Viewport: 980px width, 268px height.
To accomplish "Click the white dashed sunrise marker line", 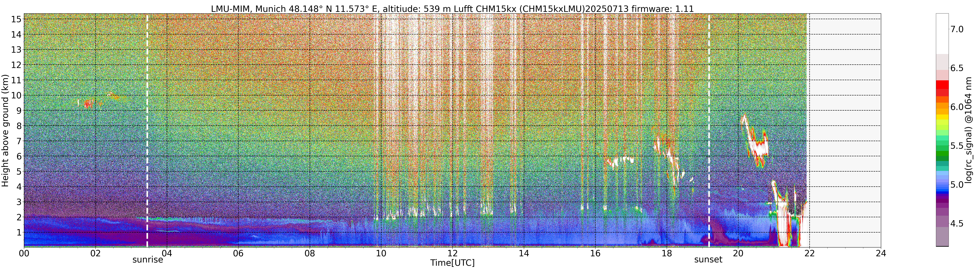I will click(x=147, y=131).
